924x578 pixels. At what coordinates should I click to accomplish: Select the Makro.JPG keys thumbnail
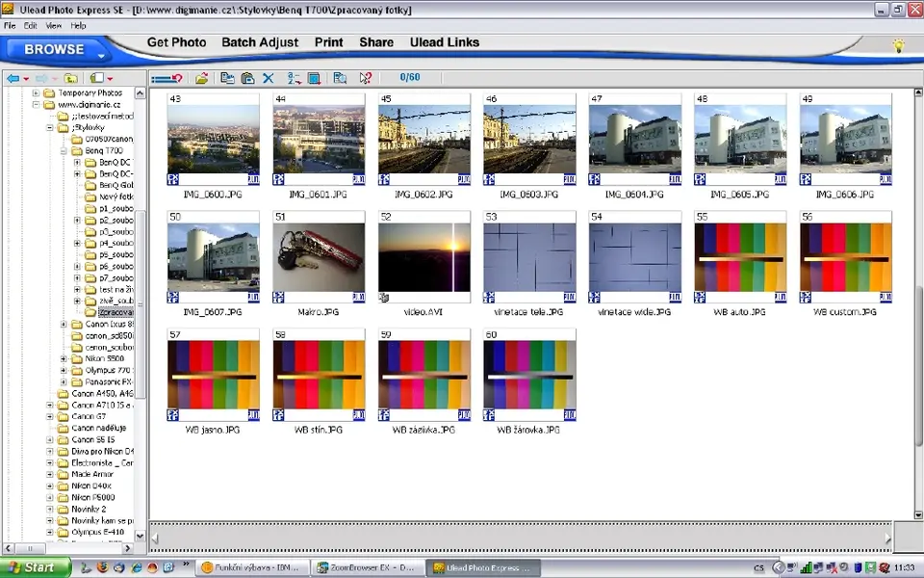point(319,257)
